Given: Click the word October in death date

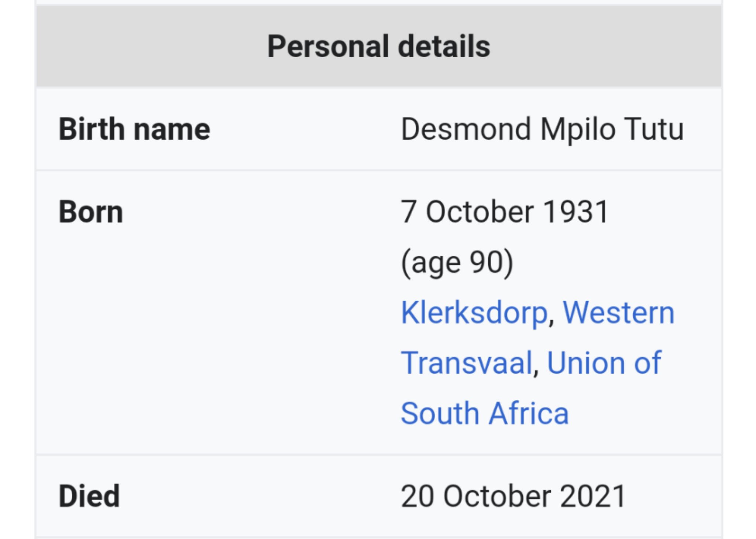Looking at the screenshot, I should [x=497, y=496].
